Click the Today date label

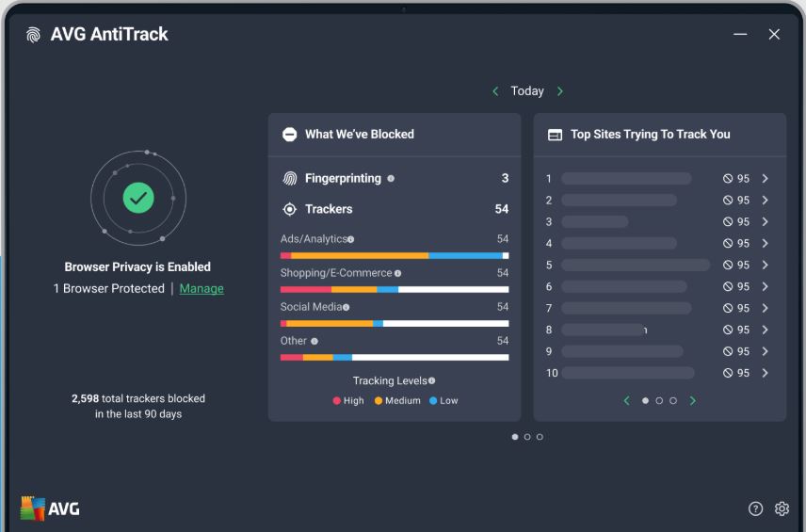527,91
